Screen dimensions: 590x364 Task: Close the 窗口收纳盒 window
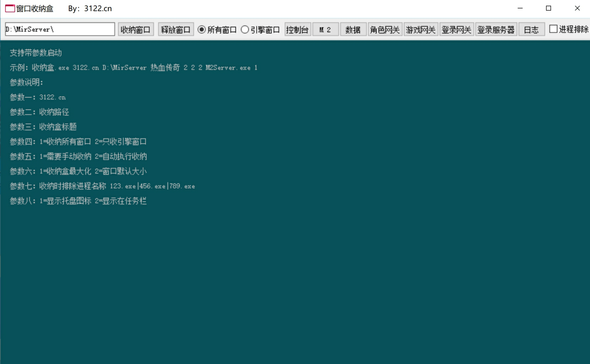577,8
